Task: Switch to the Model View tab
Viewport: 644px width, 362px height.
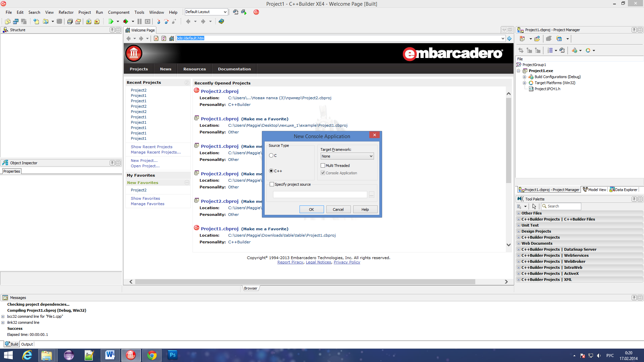Action: coord(595,190)
